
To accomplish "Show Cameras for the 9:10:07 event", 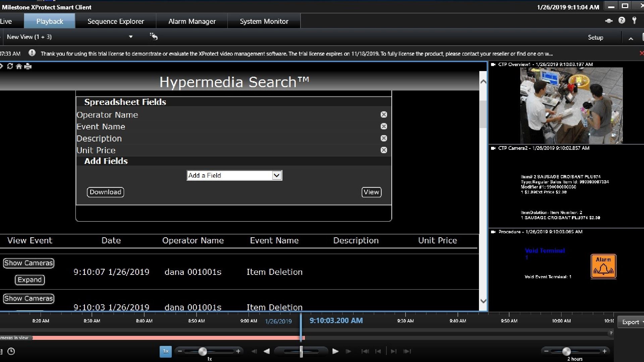I will click(29, 263).
